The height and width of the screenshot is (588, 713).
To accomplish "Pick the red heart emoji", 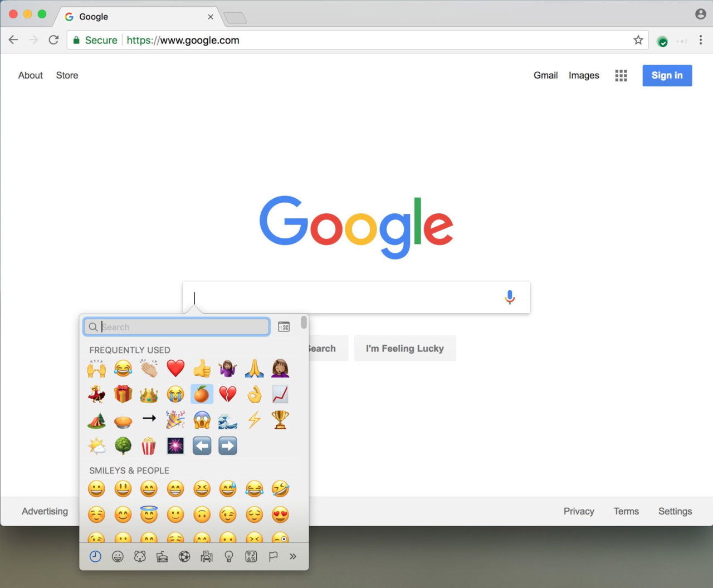I will pyautogui.click(x=175, y=369).
